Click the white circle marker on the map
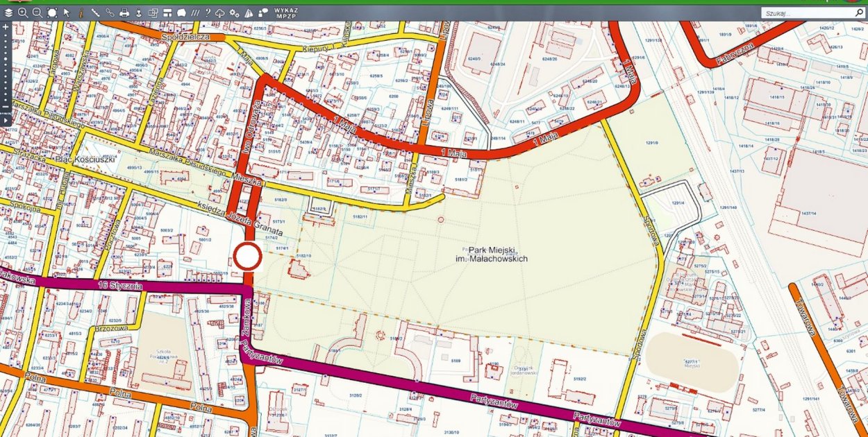 247,257
